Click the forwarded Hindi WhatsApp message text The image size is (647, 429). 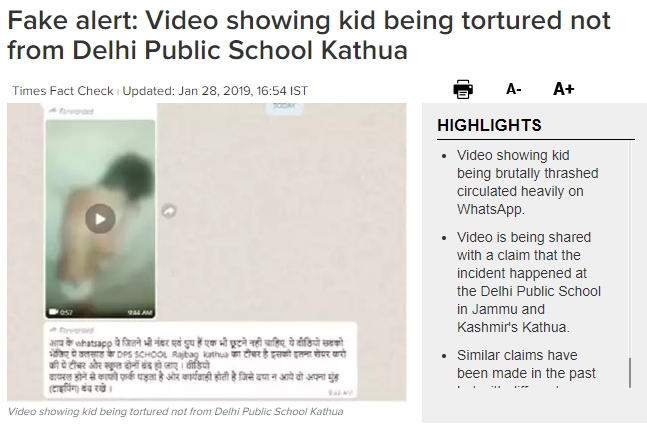tap(198, 365)
